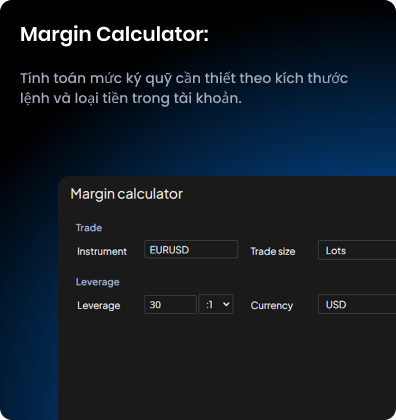The image size is (396, 420).
Task: Click the Vietnamese description text line starting Tính toán
Action: tap(184, 79)
